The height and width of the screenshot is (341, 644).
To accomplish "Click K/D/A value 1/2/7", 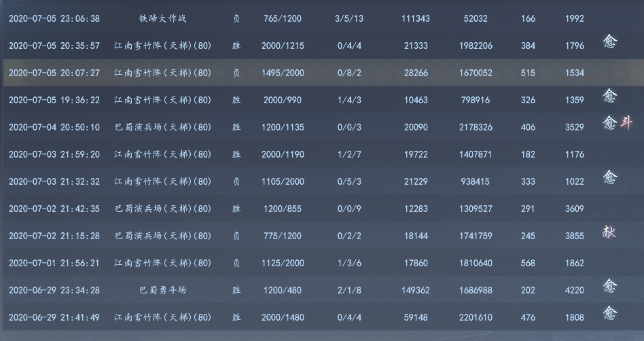I will click(349, 154).
